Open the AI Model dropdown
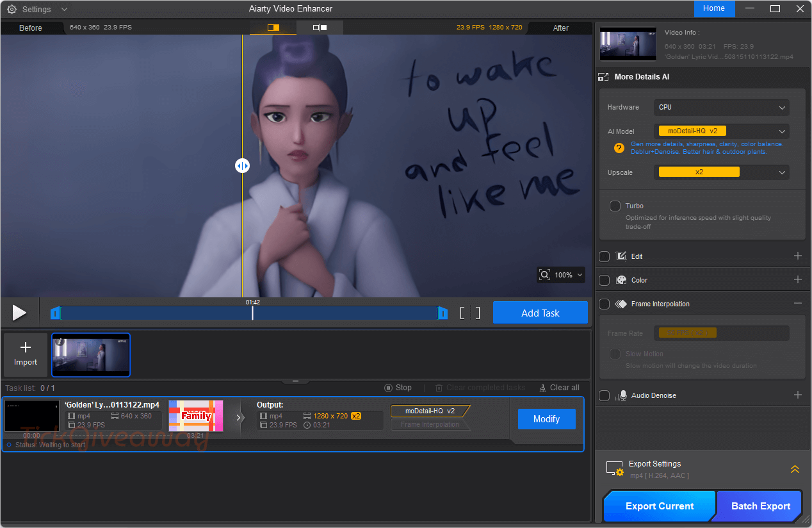 (721, 131)
